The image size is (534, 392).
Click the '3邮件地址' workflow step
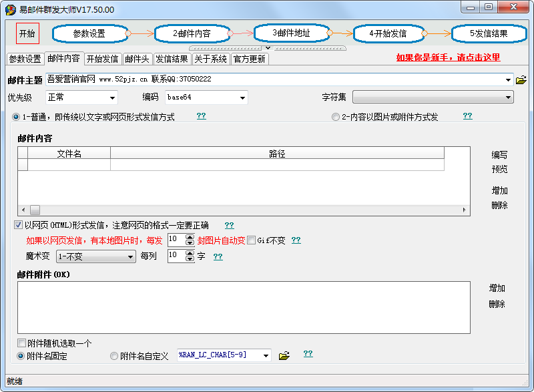tap(291, 33)
